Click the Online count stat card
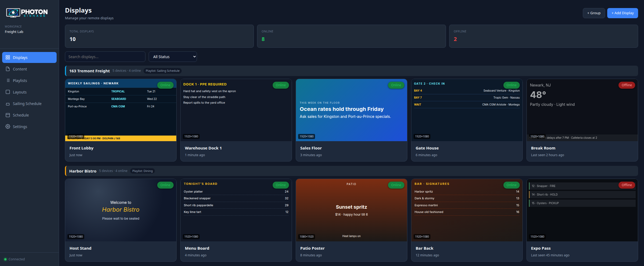644x266 pixels. tap(352, 36)
